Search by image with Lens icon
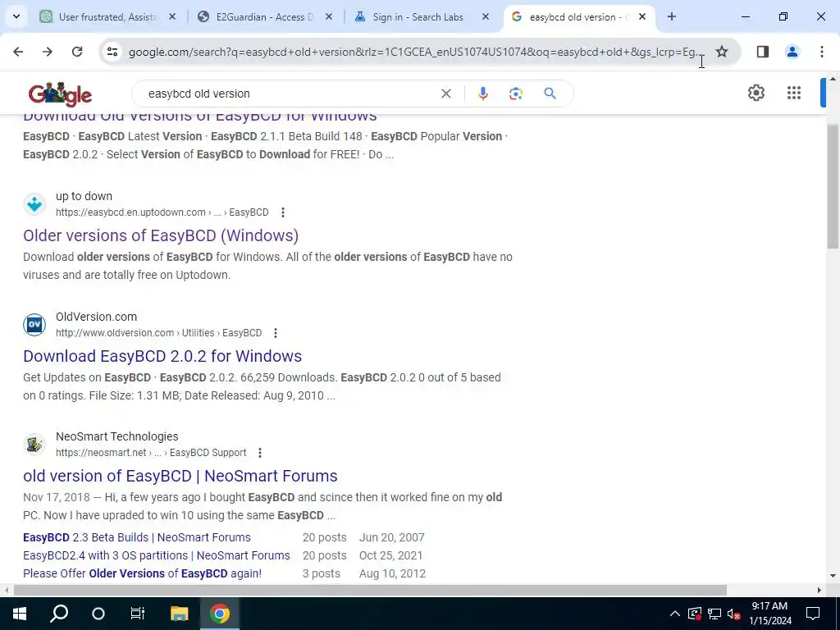This screenshot has width=840, height=630. point(515,94)
